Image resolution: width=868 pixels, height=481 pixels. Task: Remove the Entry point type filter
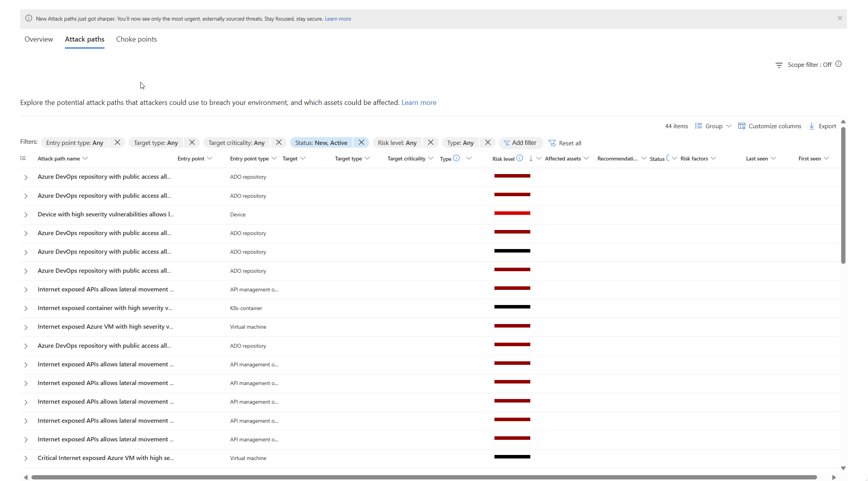[x=117, y=143]
